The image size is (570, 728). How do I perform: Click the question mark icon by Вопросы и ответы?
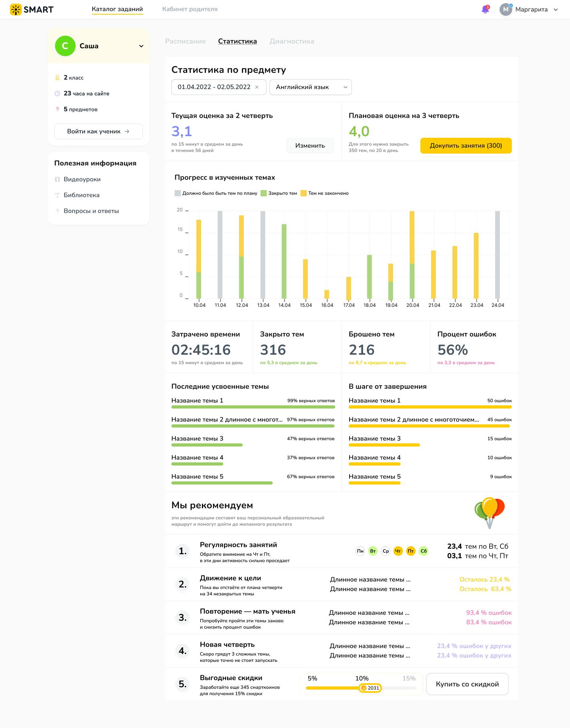(57, 211)
